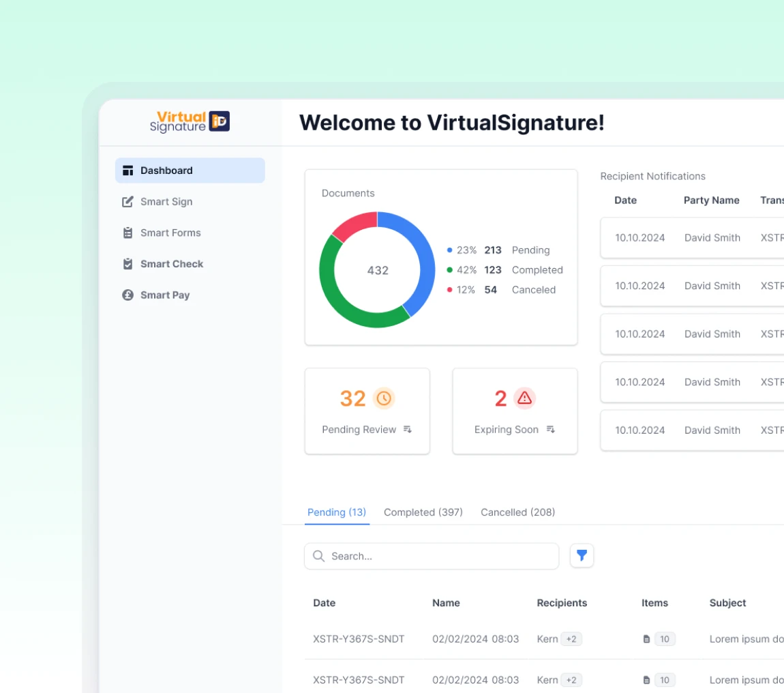Click the blue legend dot for Pending

pyautogui.click(x=449, y=250)
